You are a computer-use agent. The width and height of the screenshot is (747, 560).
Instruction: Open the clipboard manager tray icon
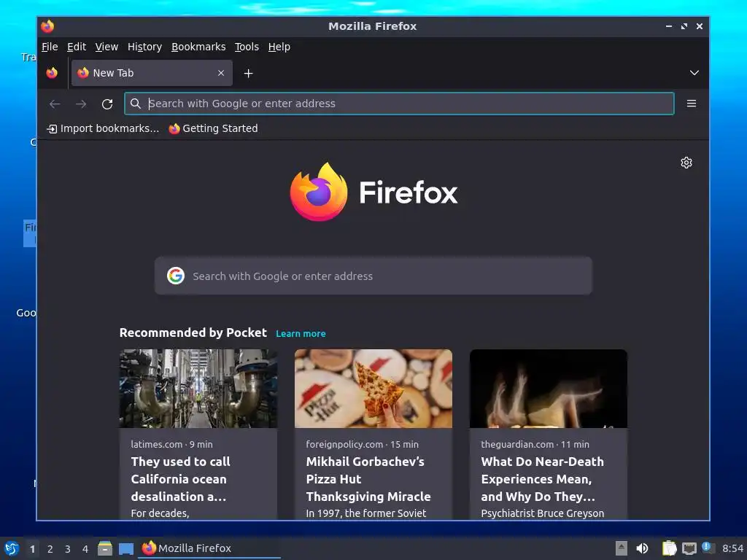point(669,548)
